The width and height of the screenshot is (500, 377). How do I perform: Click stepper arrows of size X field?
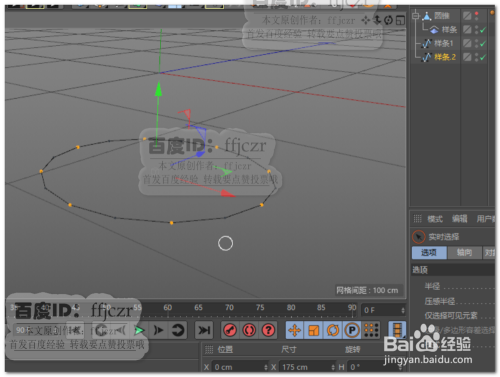pyautogui.click(x=333, y=367)
